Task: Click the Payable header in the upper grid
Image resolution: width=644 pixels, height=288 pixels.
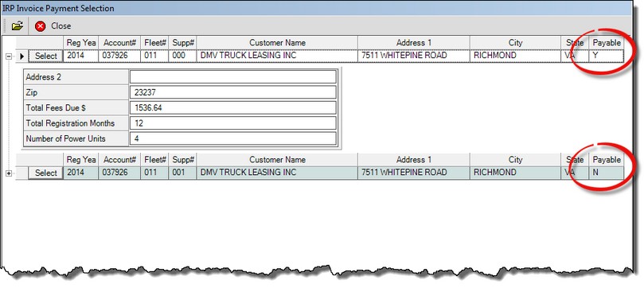Action: click(x=607, y=43)
